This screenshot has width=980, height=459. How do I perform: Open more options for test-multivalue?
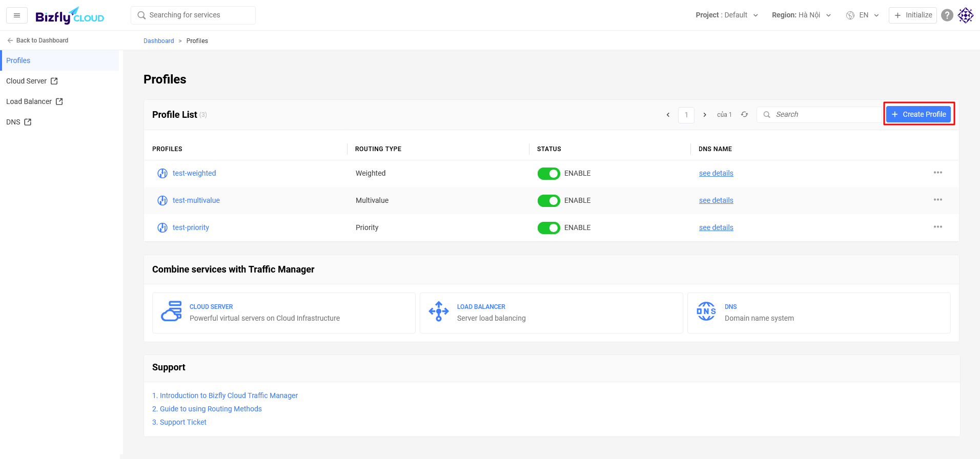pos(938,200)
